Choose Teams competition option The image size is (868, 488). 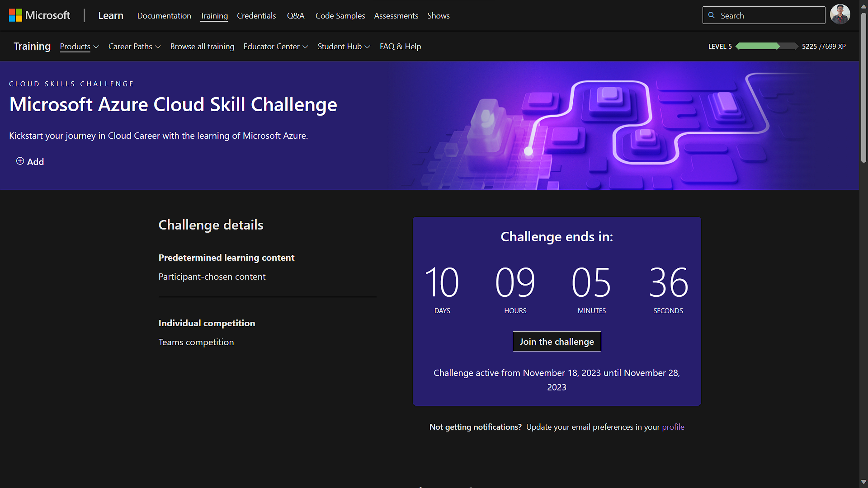[x=196, y=342]
